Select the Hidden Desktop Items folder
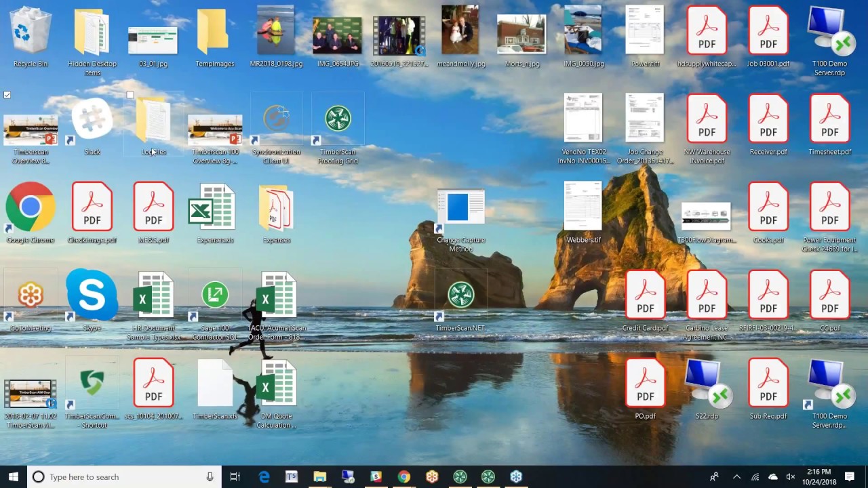This screenshot has height=488, width=868. [92, 41]
